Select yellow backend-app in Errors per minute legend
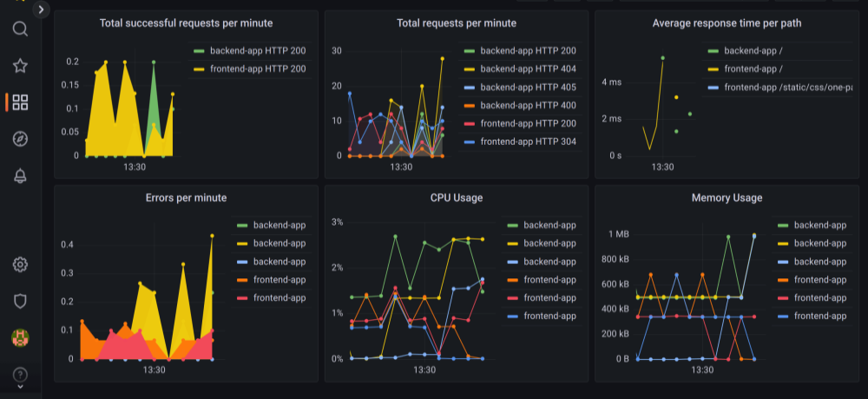 pyautogui.click(x=279, y=244)
